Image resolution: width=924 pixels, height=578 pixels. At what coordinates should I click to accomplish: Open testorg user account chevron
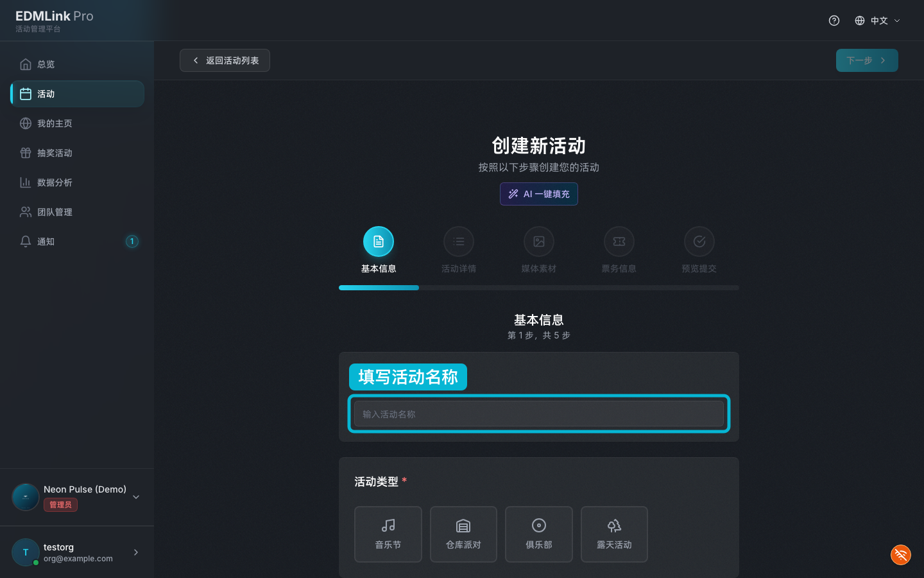pos(136,552)
